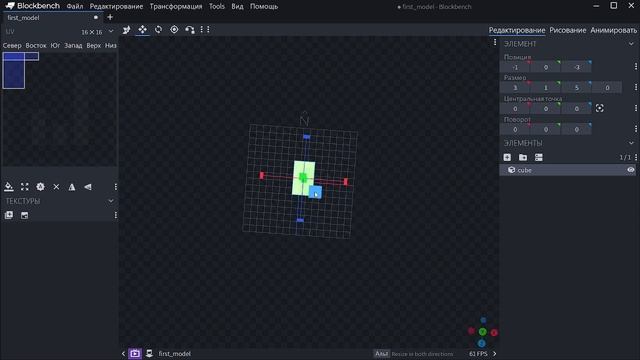The image size is (640, 360).
Task: Switch to the Рисование mode tab
Action: 567,30
